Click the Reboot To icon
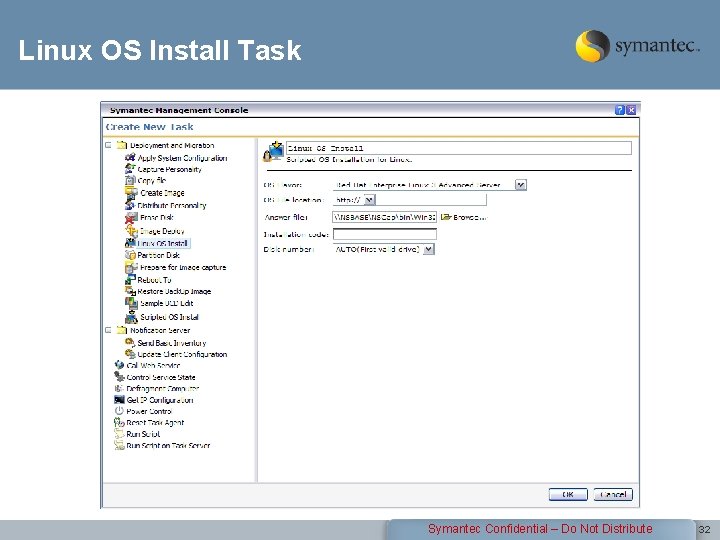The width and height of the screenshot is (720, 540). (x=130, y=280)
